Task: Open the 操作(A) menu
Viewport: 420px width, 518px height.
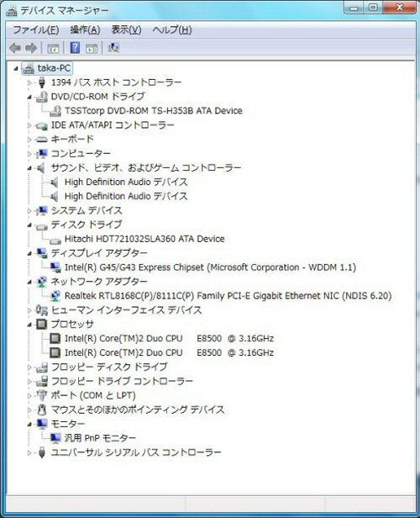Action: tap(85, 30)
